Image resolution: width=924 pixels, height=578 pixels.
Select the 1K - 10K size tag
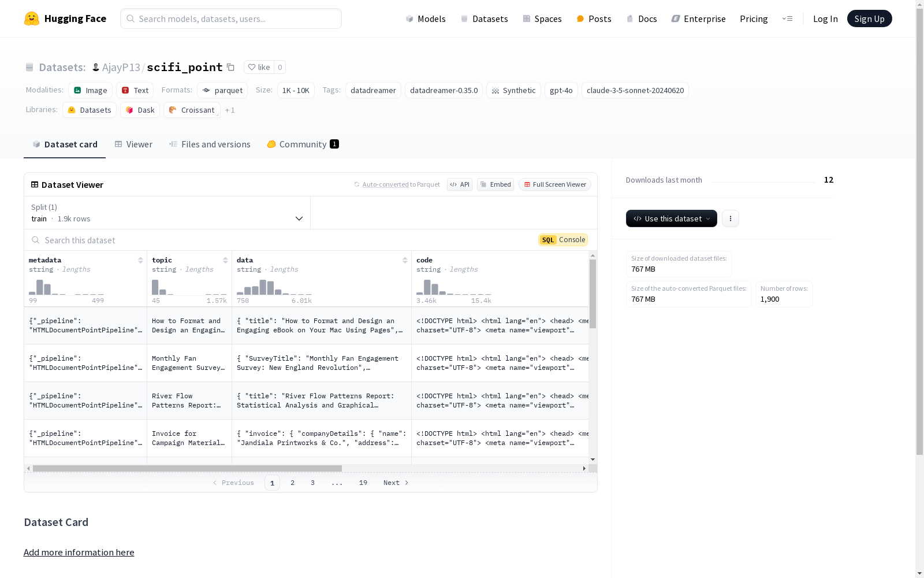[x=296, y=90]
